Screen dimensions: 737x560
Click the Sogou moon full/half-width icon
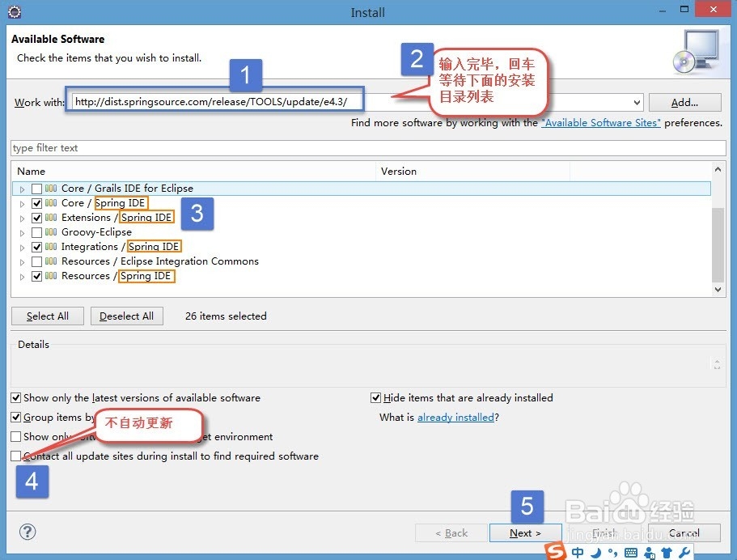595,552
